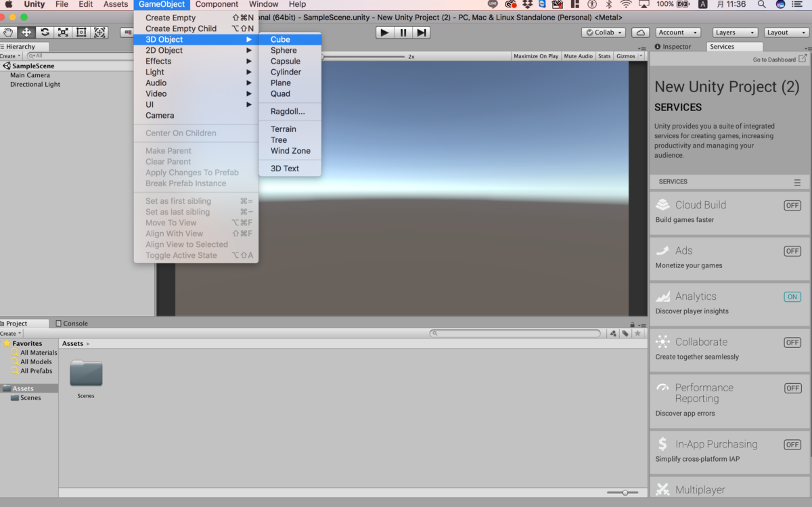The height and width of the screenshot is (507, 812).
Task: Click the Cloud Build service icon
Action: coord(662,204)
